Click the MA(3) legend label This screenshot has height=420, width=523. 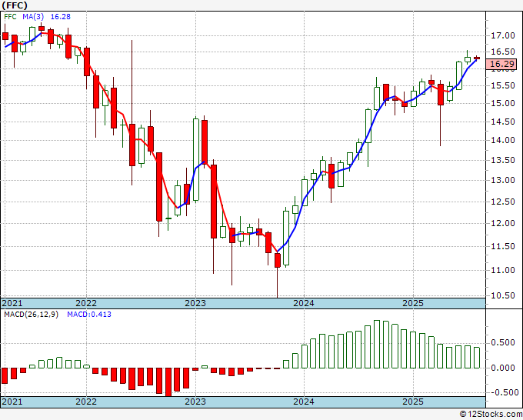pos(33,17)
